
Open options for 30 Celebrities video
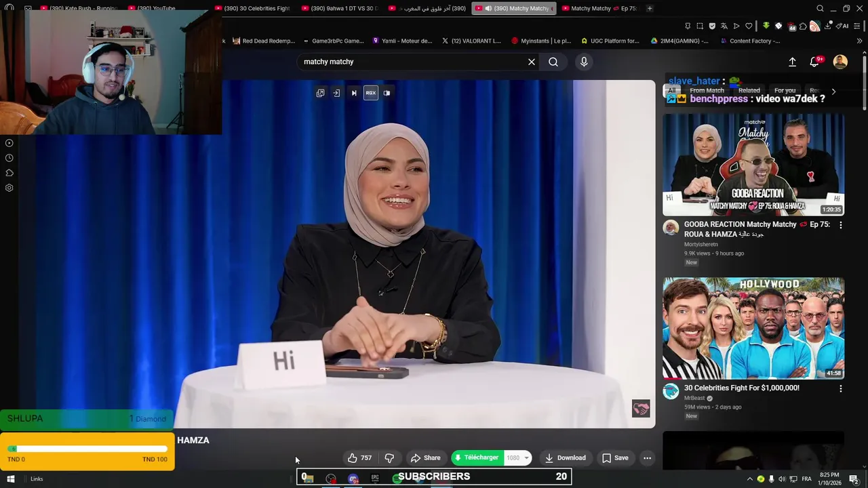(841, 389)
